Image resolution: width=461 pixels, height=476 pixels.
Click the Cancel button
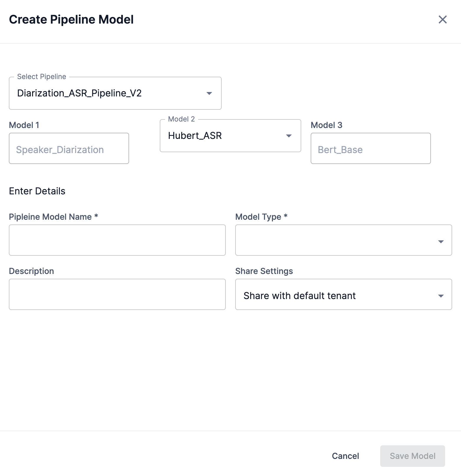coord(345,456)
